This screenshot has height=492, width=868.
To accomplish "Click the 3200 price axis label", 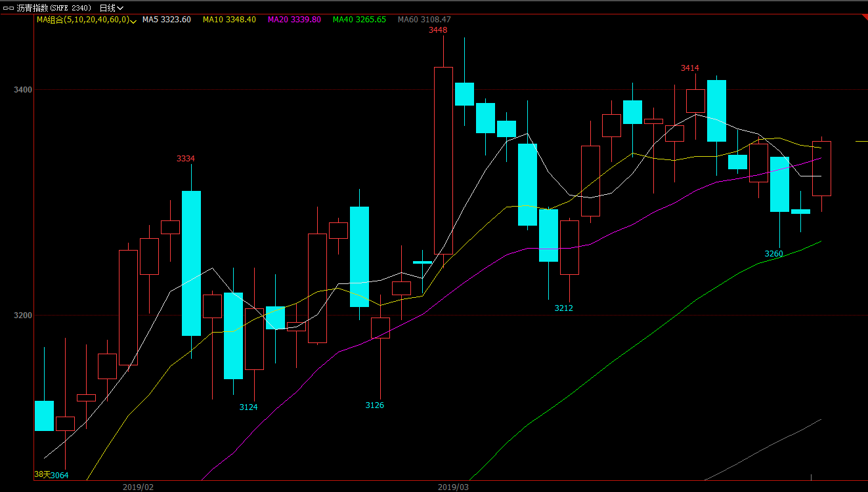I will point(22,316).
